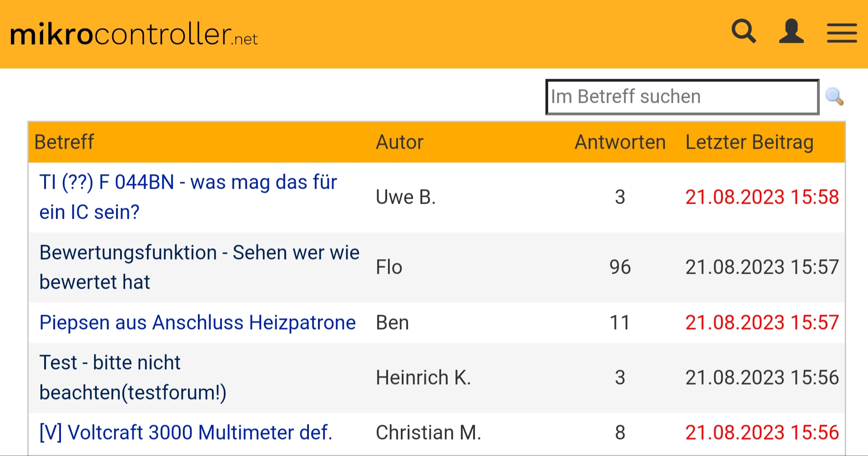Viewport: 868px width, 456px height.
Task: Expand the hamburger navigation menu
Action: pyautogui.click(x=842, y=33)
